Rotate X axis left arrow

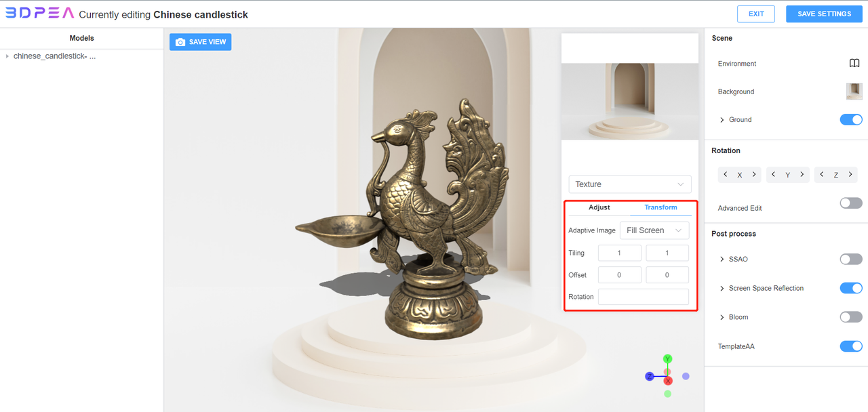pos(726,175)
